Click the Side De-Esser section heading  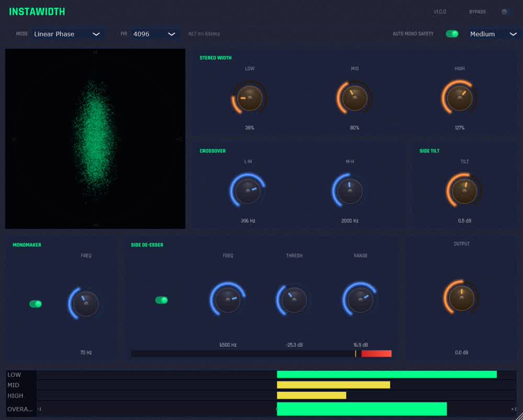click(147, 245)
